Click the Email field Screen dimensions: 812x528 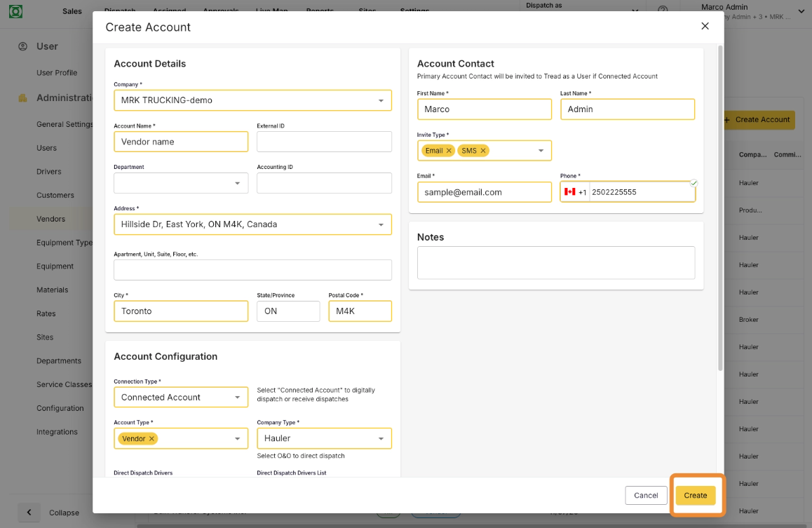[x=485, y=192]
